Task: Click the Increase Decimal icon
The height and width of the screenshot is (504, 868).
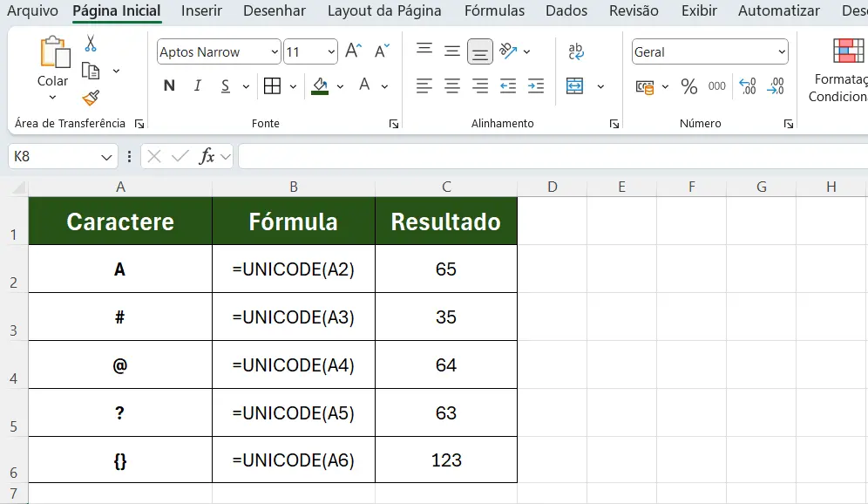Action: coord(747,86)
